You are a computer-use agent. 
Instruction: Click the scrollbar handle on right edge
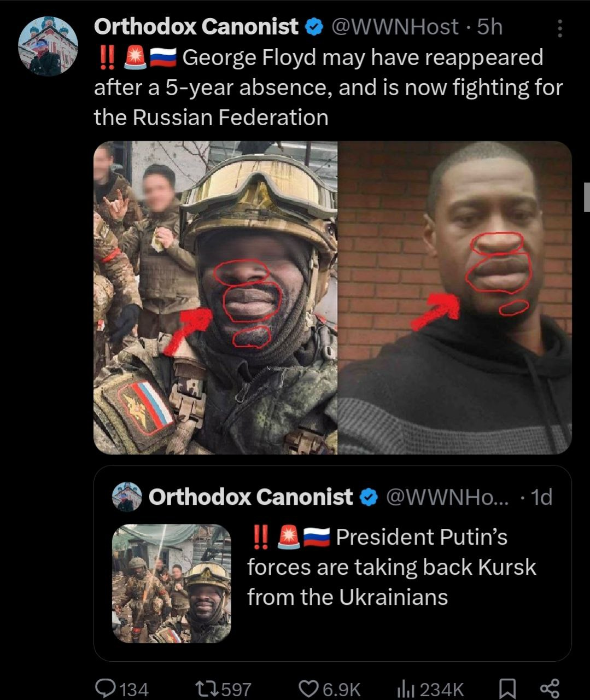[x=587, y=197]
